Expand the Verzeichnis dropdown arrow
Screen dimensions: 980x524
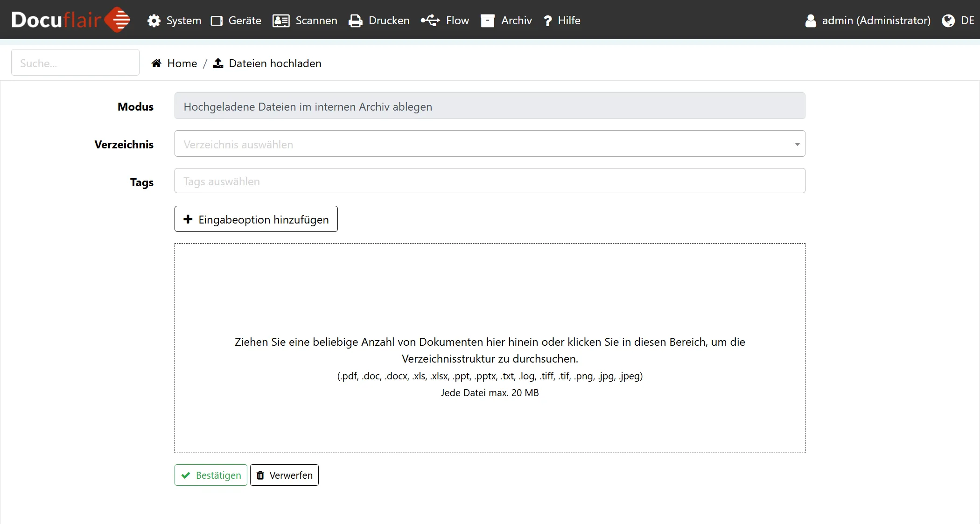tap(797, 144)
